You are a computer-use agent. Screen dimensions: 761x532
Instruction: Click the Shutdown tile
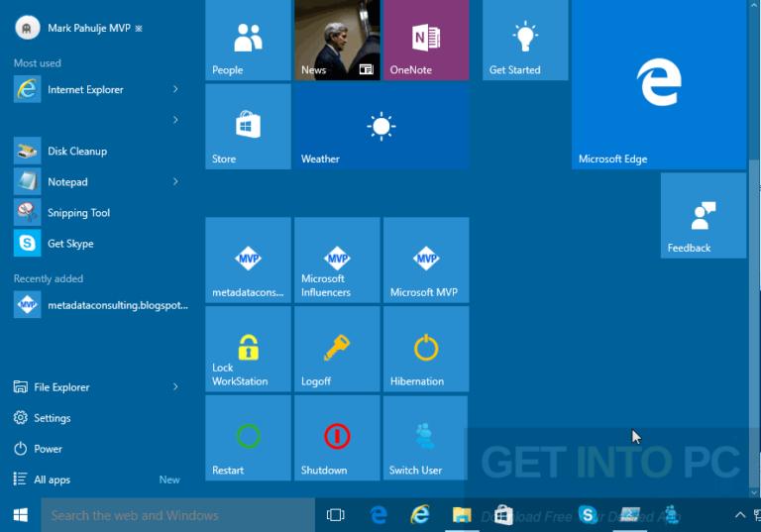coord(337,438)
